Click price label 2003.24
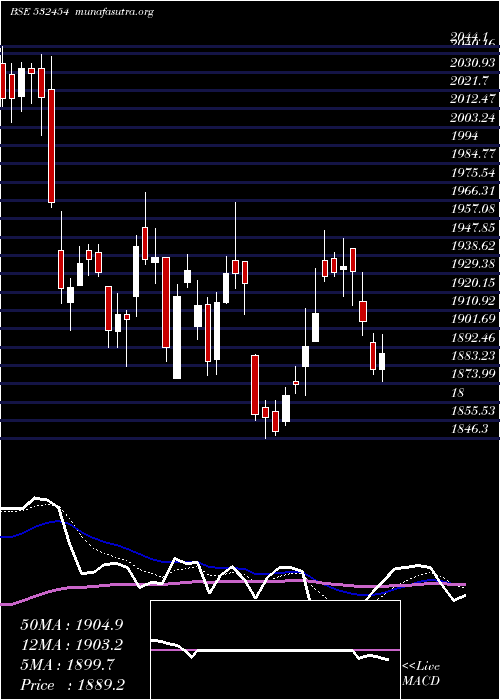The image size is (500, 700). (473, 118)
